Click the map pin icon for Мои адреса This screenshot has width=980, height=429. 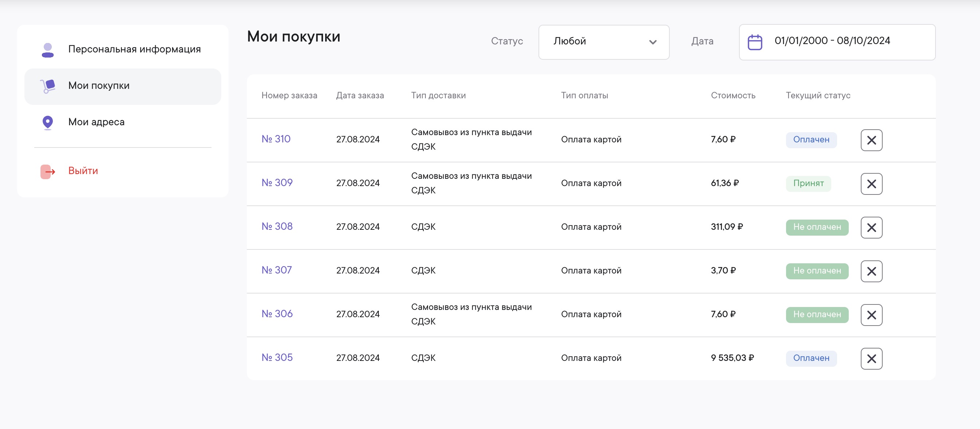pyautogui.click(x=47, y=123)
